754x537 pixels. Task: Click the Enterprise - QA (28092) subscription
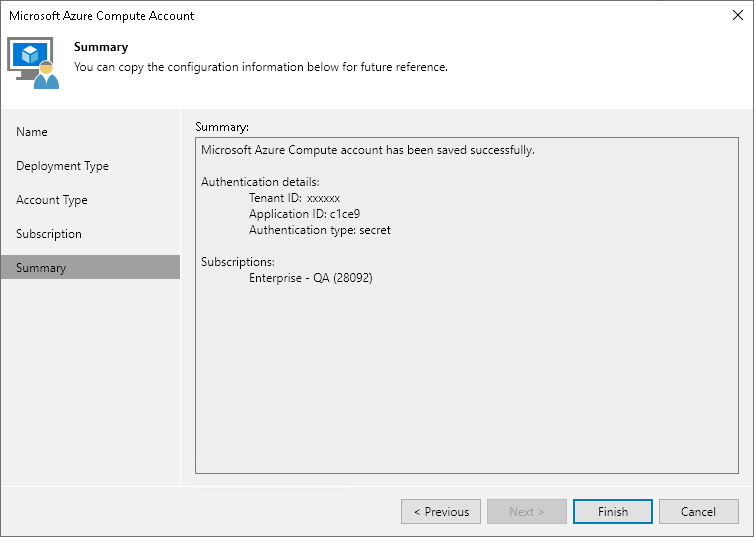coord(311,278)
